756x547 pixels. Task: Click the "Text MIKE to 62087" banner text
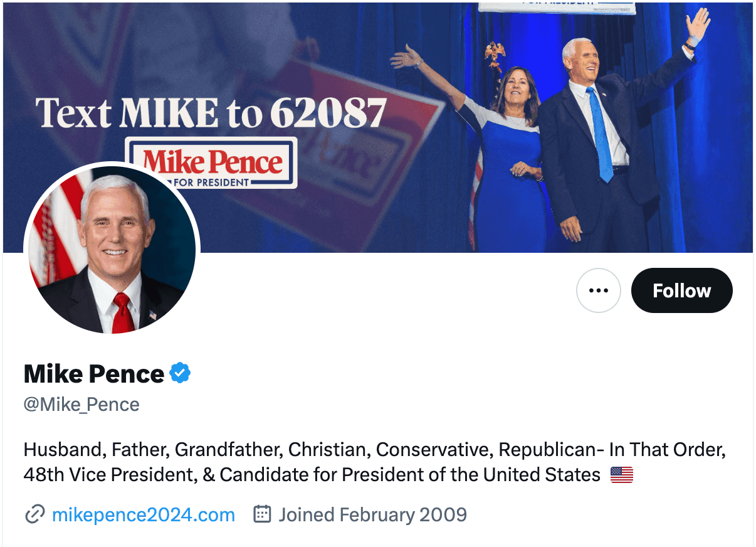pos(211,113)
